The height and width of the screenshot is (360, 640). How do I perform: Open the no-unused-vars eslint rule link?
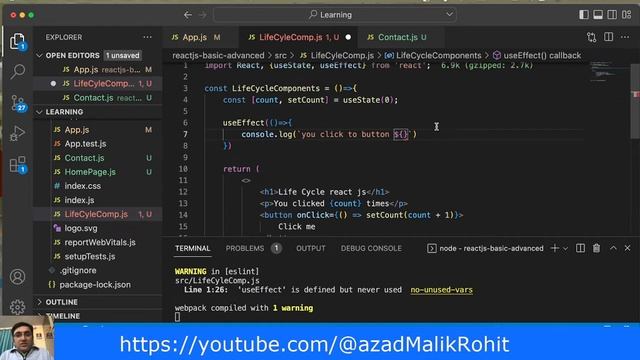(x=442, y=290)
